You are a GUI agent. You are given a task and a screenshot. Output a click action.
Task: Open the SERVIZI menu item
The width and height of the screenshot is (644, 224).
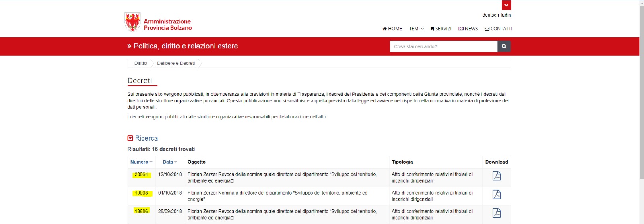(441, 29)
